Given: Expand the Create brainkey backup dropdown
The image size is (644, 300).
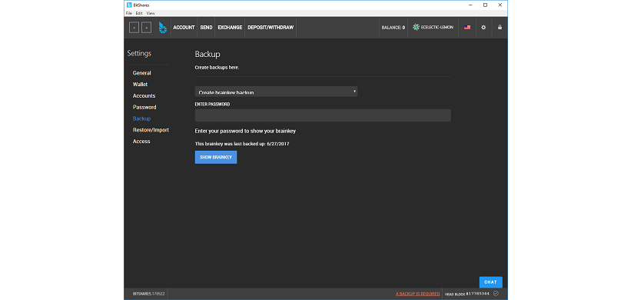Looking at the screenshot, I should click(x=276, y=92).
